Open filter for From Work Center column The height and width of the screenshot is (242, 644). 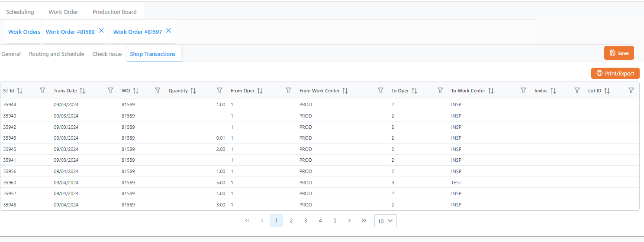380,91
